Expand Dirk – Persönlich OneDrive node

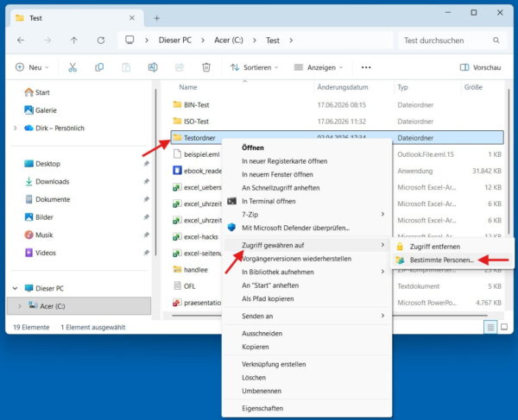(15, 128)
